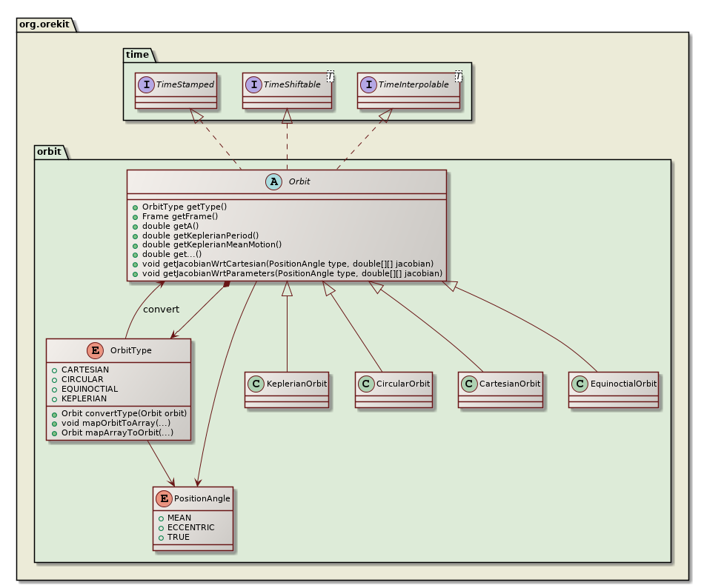Select the CircularOrbit class icon

click(365, 384)
